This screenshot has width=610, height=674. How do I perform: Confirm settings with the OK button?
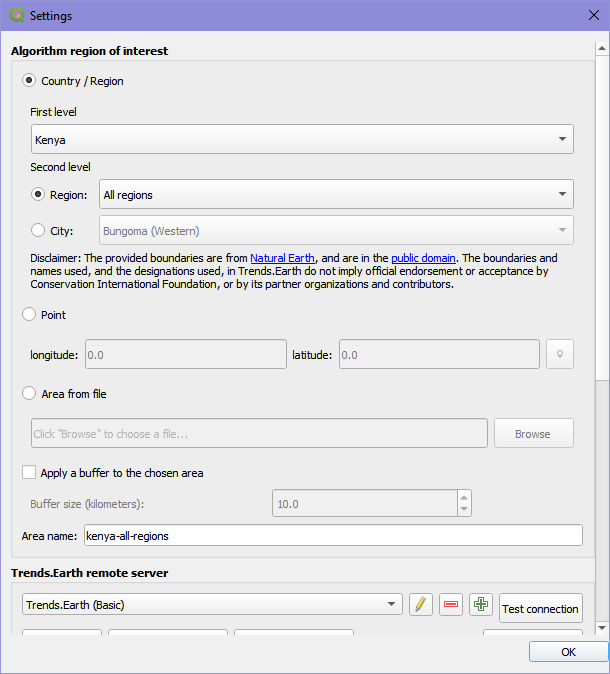coord(568,652)
